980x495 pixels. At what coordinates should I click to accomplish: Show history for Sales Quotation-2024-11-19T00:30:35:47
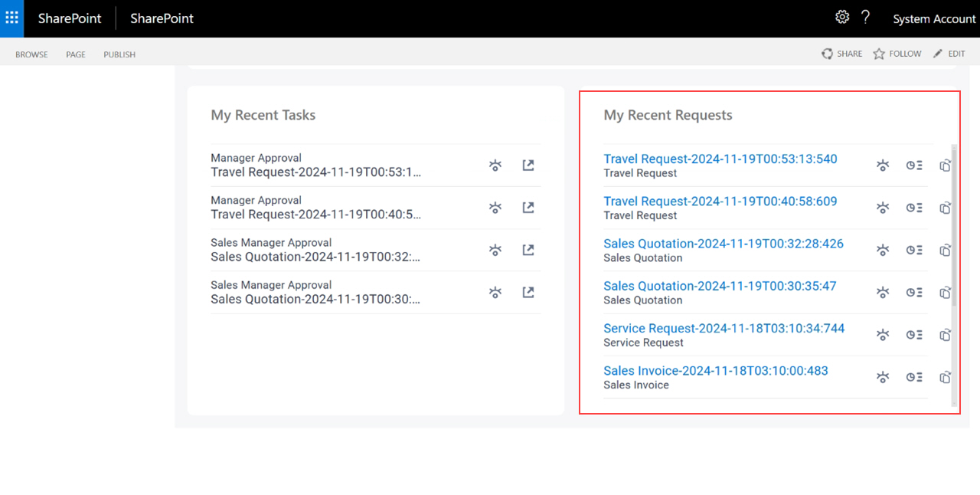(914, 292)
